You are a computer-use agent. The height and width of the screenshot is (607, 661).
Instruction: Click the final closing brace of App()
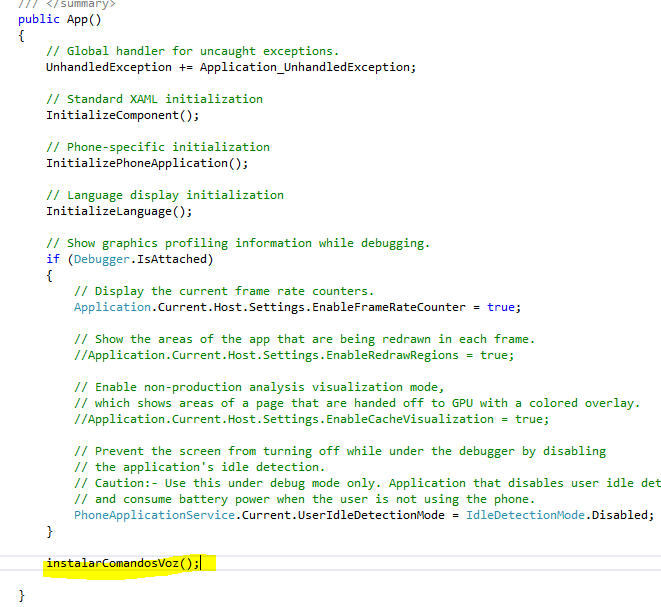[x=21, y=596]
